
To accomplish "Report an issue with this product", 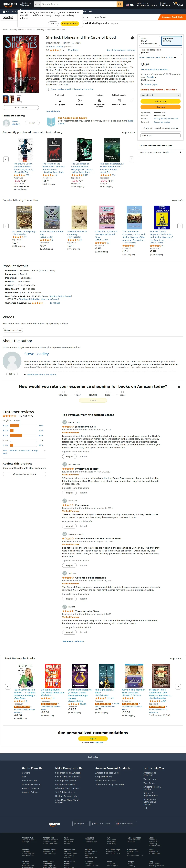I will tap(72, 89).
